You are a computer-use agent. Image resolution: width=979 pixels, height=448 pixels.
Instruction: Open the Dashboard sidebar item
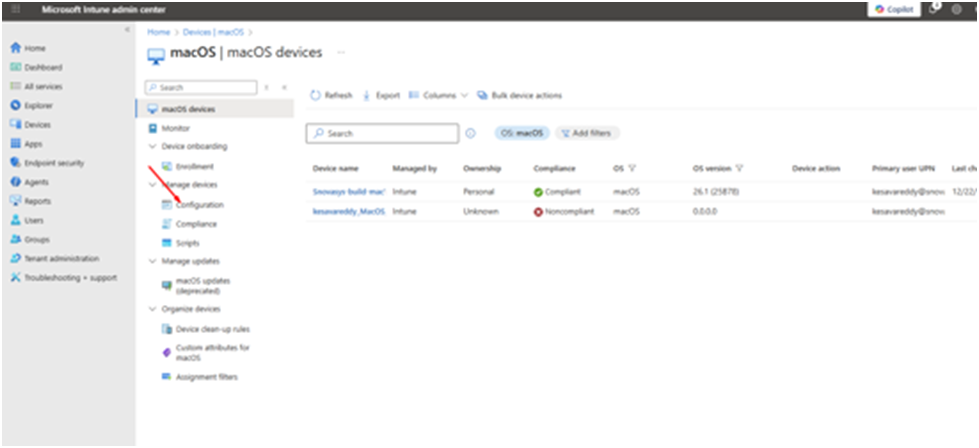[42, 67]
